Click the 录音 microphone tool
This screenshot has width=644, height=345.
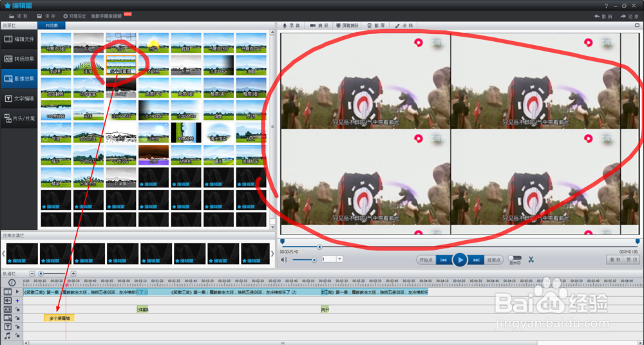coord(291,26)
